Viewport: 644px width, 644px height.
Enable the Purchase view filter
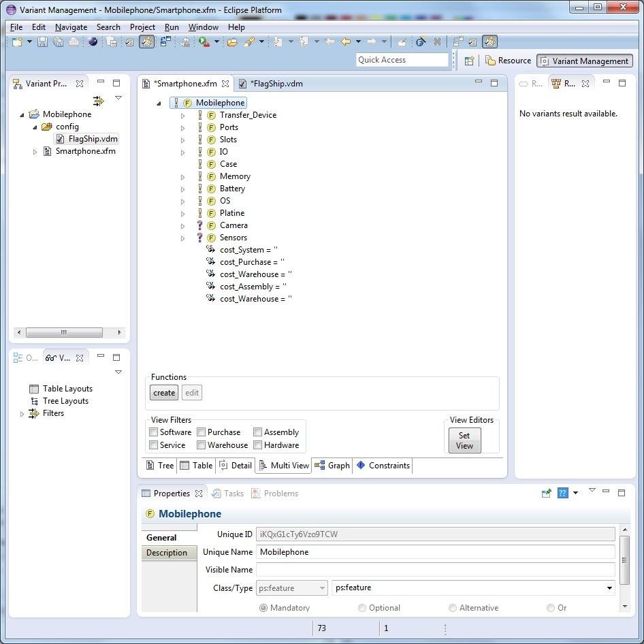(x=202, y=432)
